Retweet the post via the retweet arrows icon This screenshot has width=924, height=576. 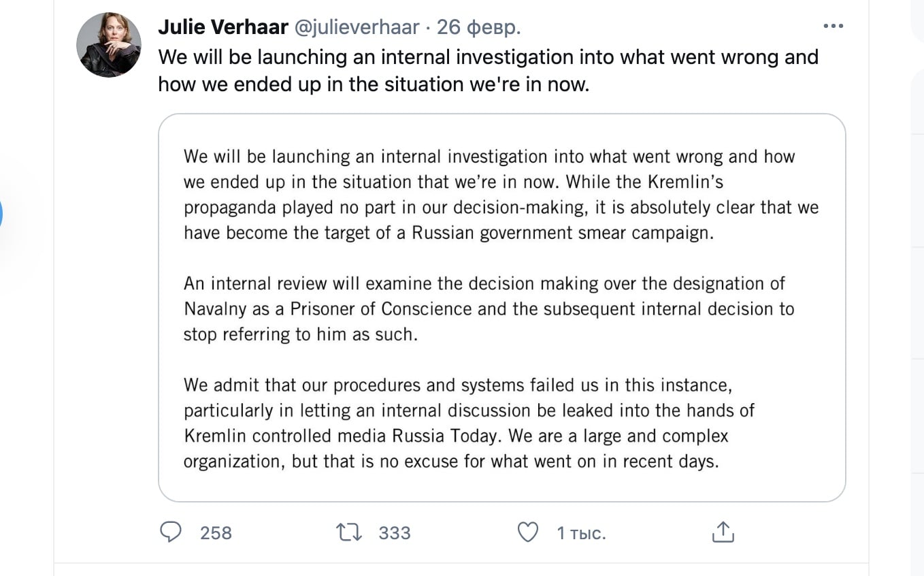(348, 532)
